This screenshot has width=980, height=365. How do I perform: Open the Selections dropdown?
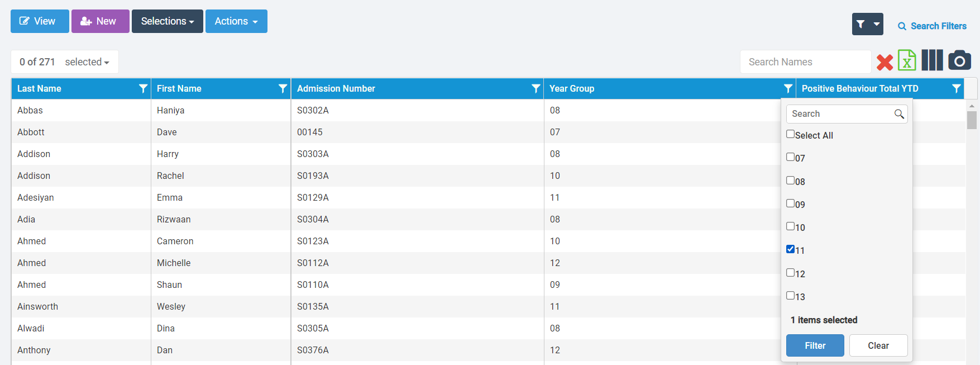[167, 21]
